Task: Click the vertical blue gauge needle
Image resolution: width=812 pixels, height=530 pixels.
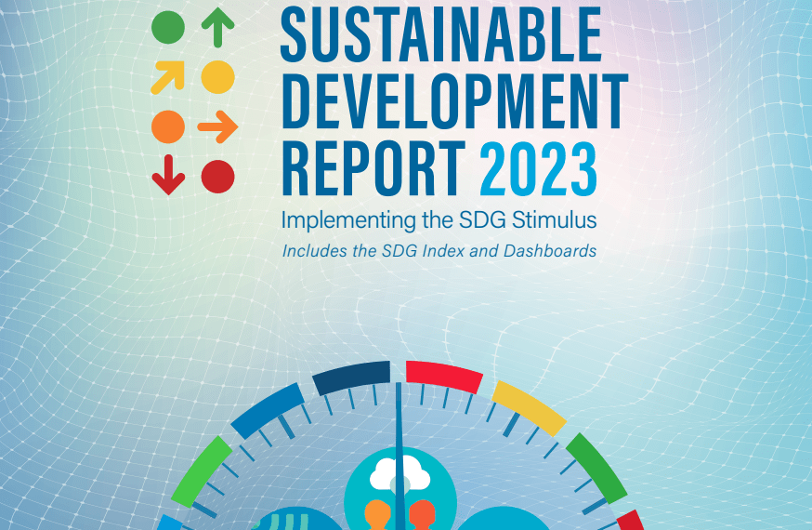Action: pyautogui.click(x=400, y=456)
